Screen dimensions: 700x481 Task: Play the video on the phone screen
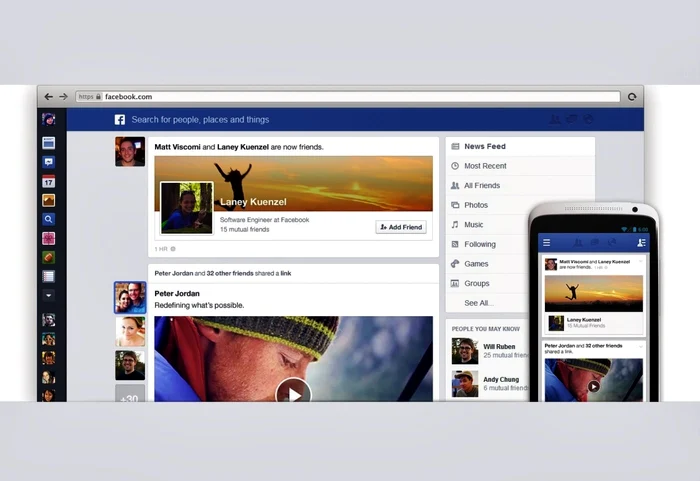[x=593, y=386]
